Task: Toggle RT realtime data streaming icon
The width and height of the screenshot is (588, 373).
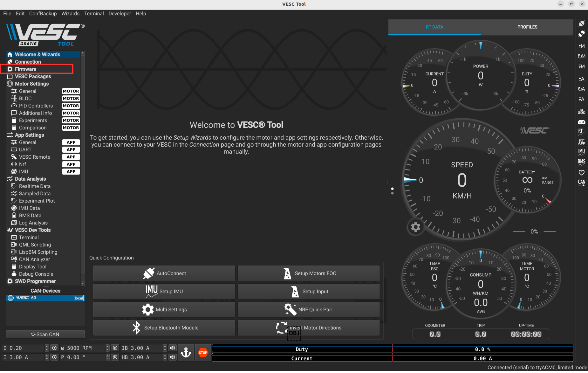Action: [x=581, y=132]
